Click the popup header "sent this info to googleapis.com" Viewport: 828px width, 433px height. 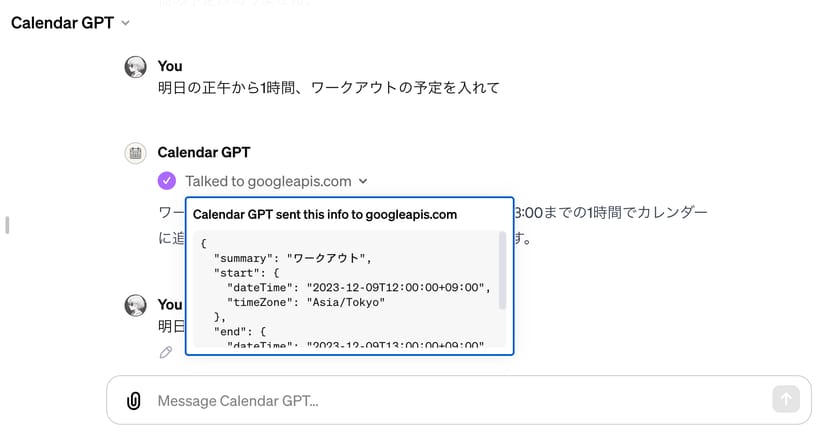point(324,214)
